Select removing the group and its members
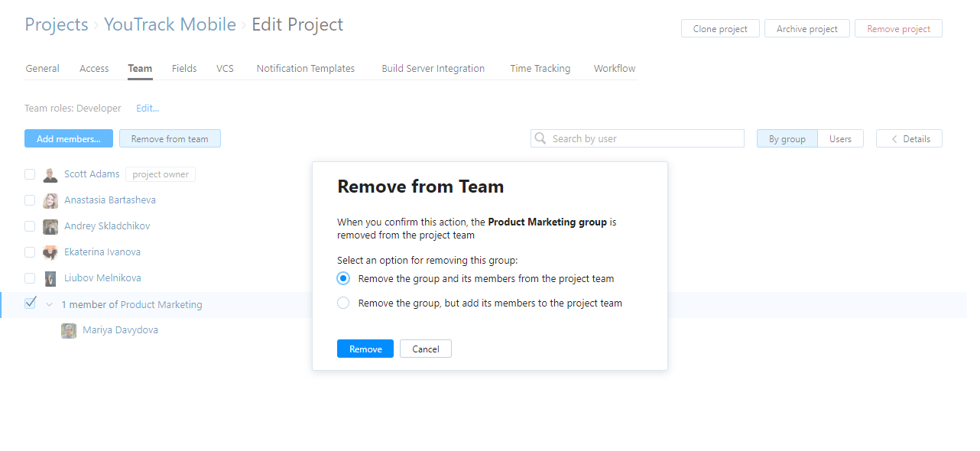Screen dimensions: 980x451 (343, 278)
